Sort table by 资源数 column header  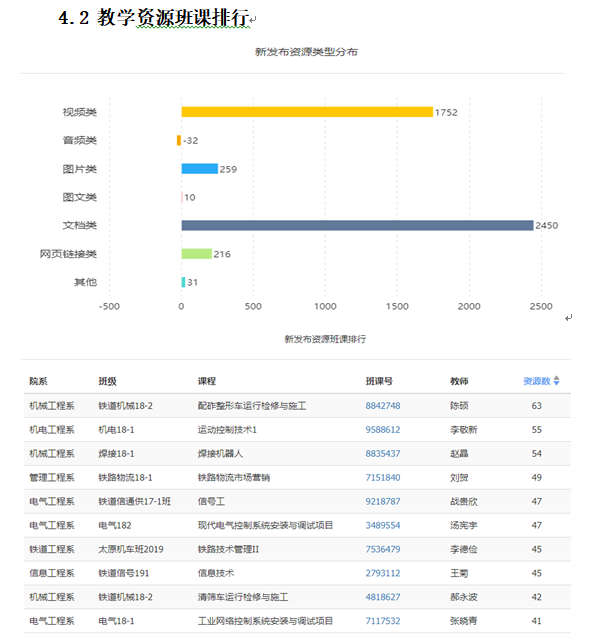point(537,381)
